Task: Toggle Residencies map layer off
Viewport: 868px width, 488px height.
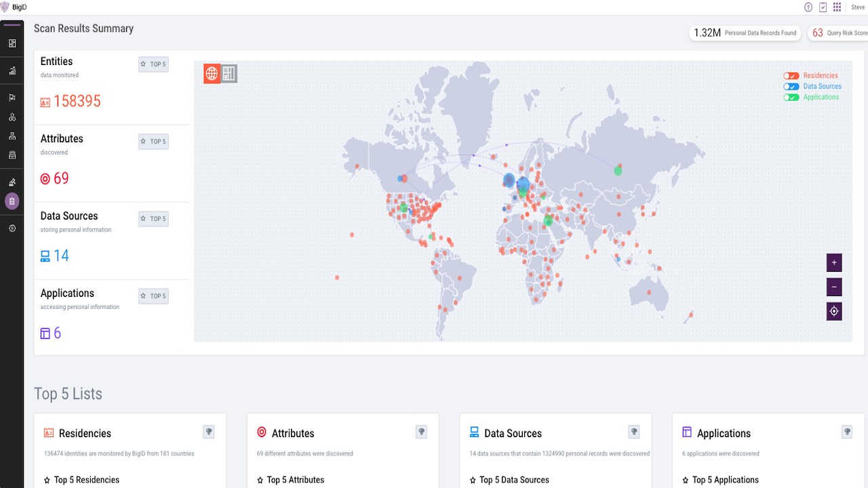Action: (791, 76)
